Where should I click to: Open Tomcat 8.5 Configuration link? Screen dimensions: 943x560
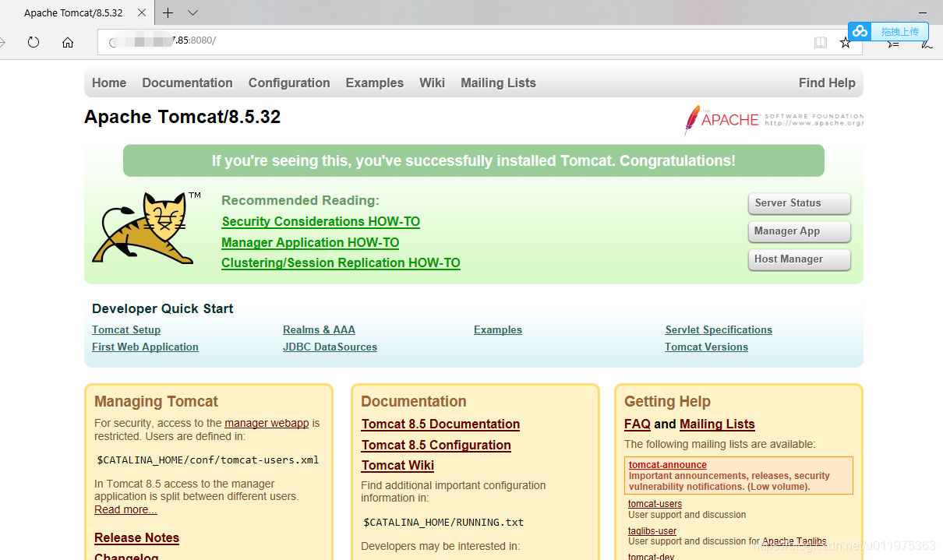pyautogui.click(x=436, y=446)
